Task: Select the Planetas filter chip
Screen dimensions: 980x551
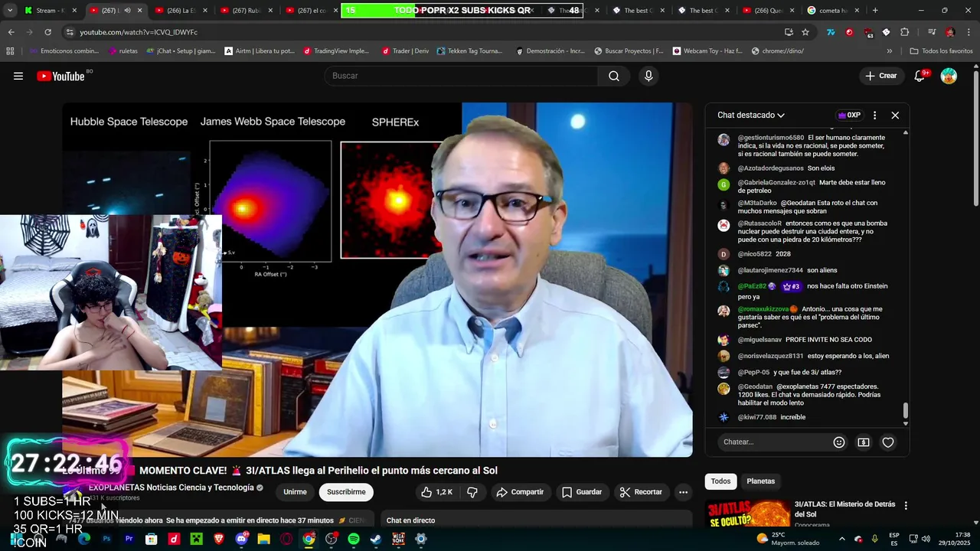Action: [x=761, y=481]
